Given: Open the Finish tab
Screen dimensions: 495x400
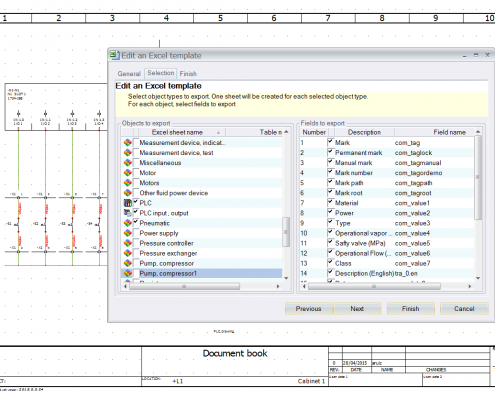Looking at the screenshot, I should pyautogui.click(x=188, y=74).
